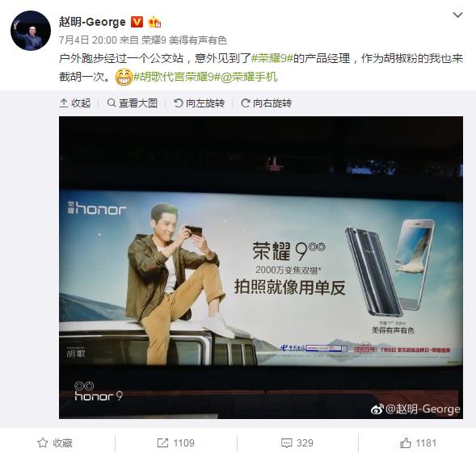The width and height of the screenshot is (476, 457).
Task: Open the 7月4日 20:00 timestamp link
Action: [88, 40]
